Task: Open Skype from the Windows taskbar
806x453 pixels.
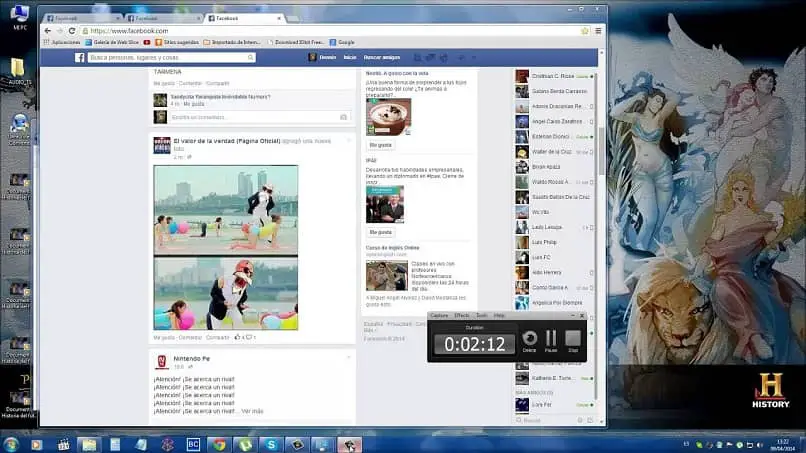Action: [x=270, y=444]
